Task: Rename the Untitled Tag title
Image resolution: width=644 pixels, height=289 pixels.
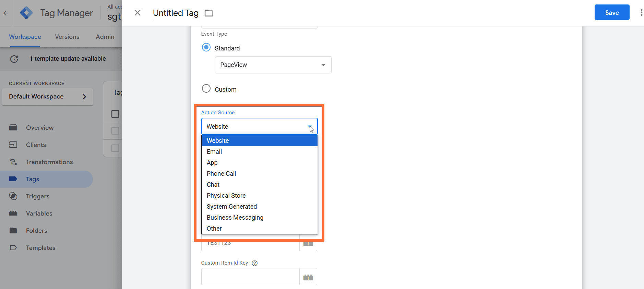Action: (176, 13)
